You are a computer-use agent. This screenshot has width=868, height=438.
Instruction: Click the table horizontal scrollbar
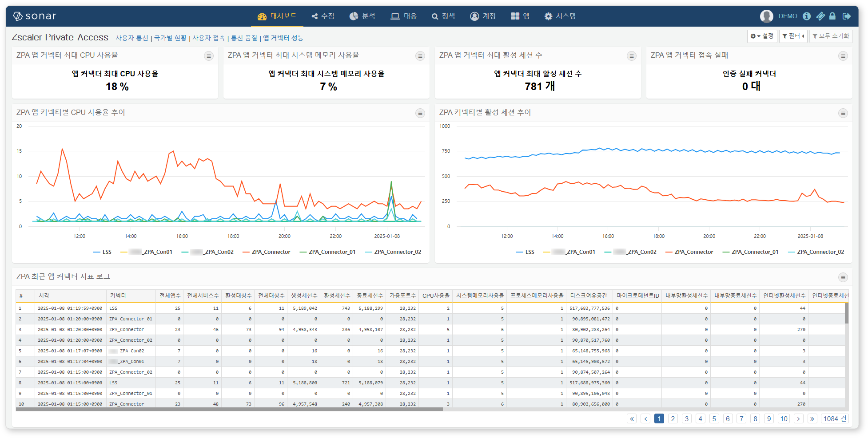[229, 409]
